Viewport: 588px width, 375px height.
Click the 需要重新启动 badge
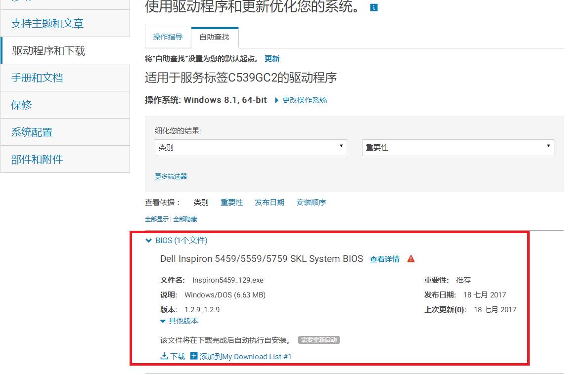(x=319, y=340)
